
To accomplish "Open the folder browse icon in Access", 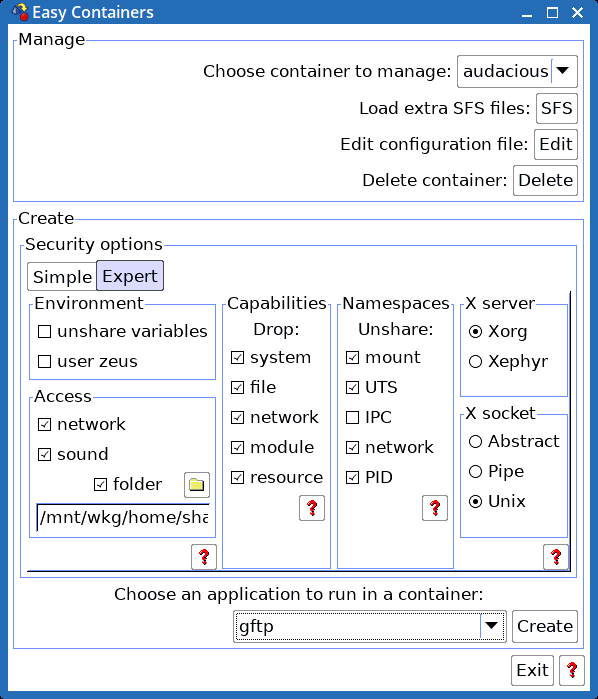I will click(197, 485).
